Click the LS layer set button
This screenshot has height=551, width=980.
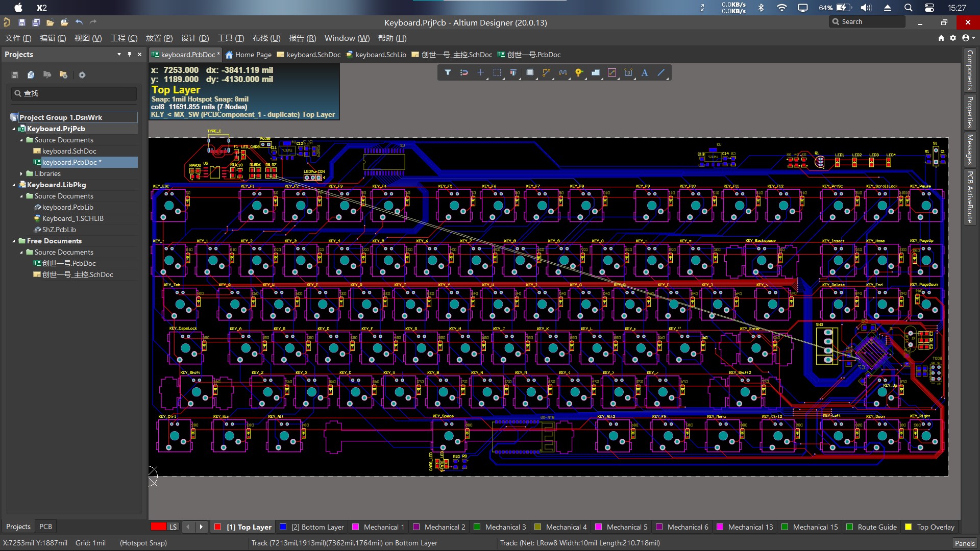173,527
